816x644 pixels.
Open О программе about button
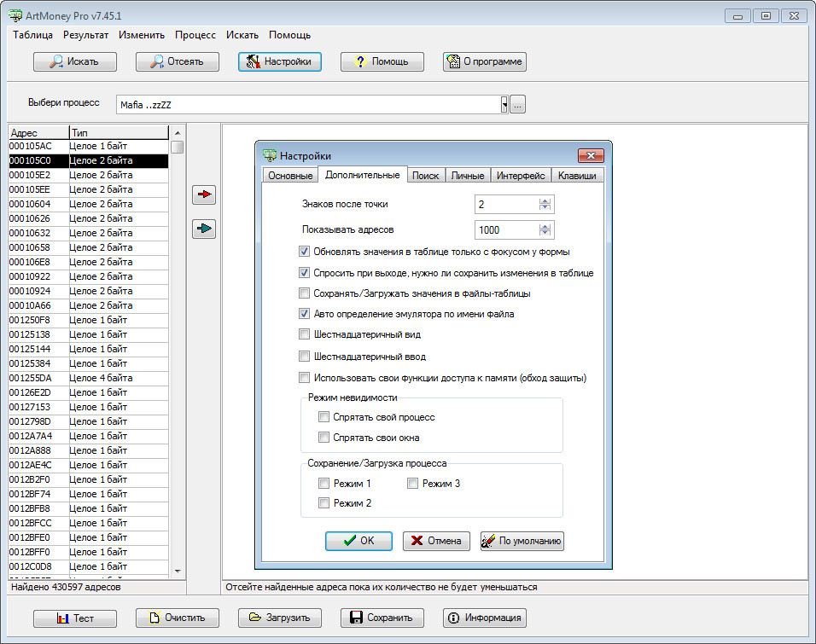coord(484,61)
